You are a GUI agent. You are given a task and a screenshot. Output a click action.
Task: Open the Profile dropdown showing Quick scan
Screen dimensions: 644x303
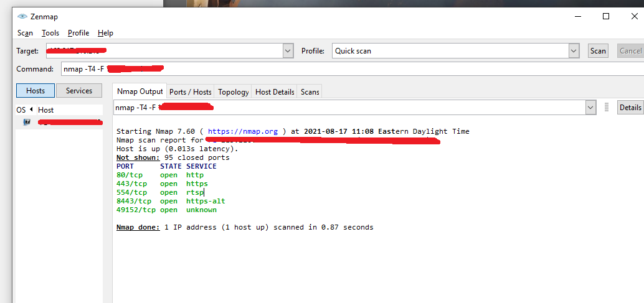pos(574,51)
